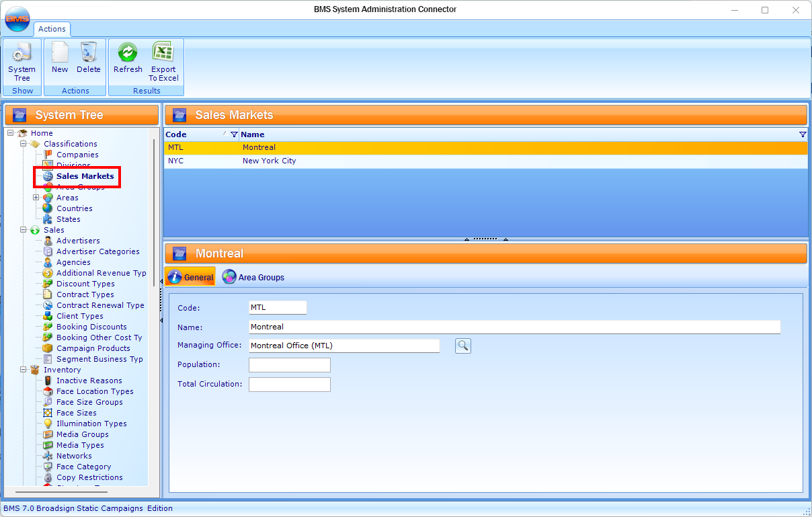This screenshot has width=812, height=517.
Task: Select Networks tree item
Action: pyautogui.click(x=74, y=456)
